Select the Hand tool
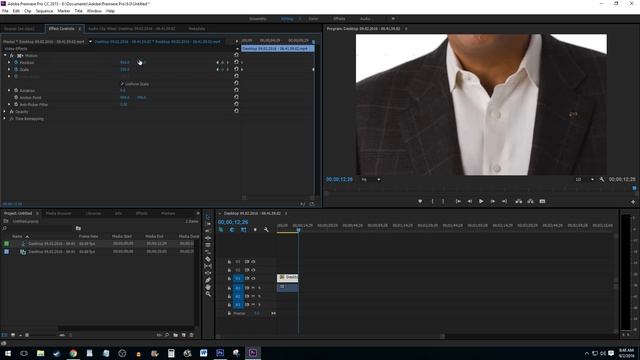 click(x=208, y=287)
